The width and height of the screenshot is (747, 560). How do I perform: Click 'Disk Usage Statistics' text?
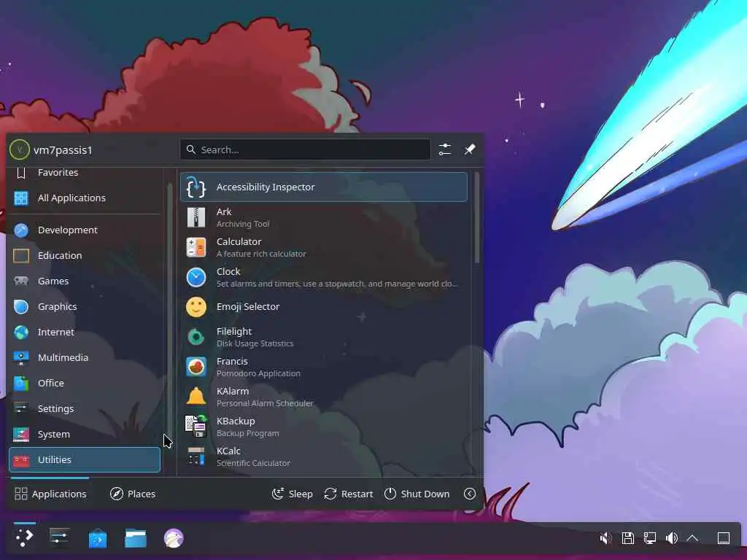255,343
